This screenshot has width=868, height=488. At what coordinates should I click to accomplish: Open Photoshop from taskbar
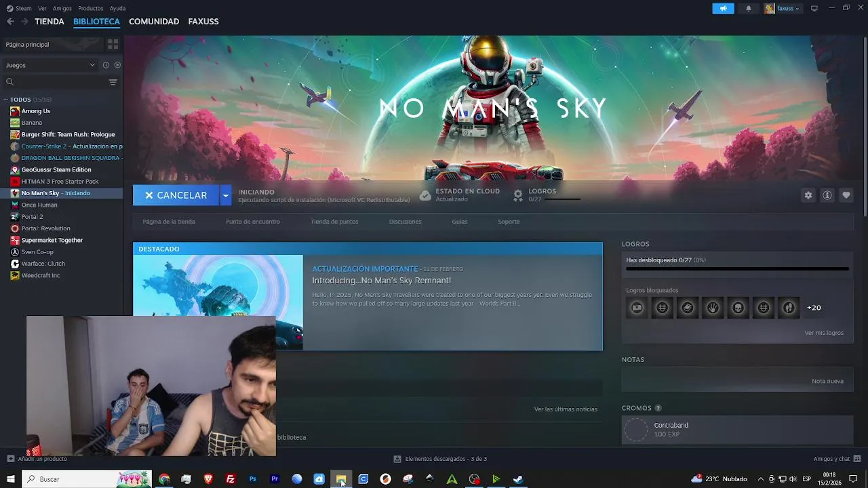click(x=252, y=479)
